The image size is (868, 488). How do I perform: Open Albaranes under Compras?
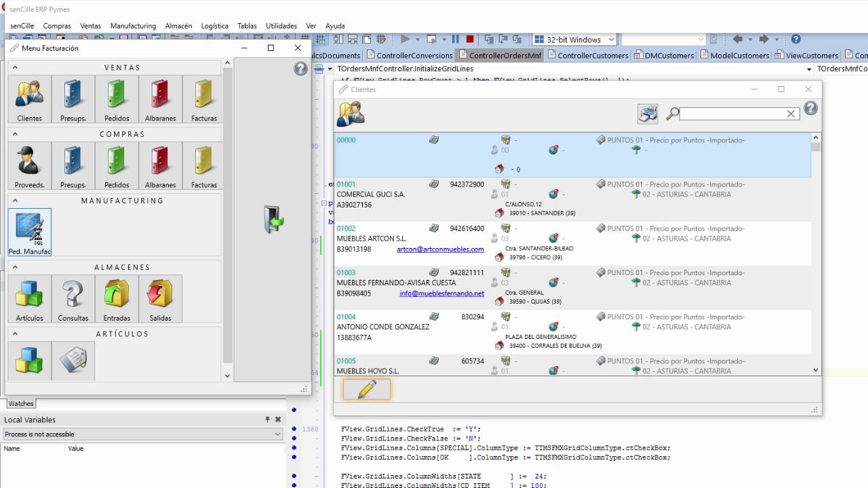(x=160, y=165)
